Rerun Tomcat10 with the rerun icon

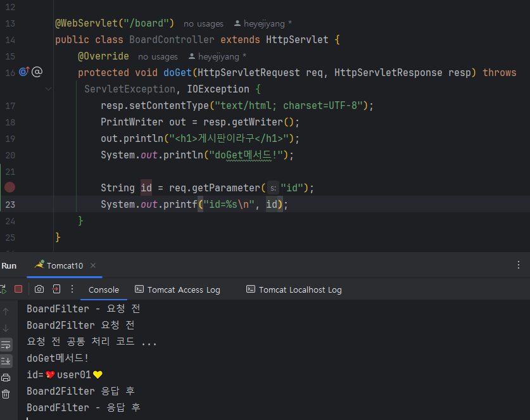[3, 290]
